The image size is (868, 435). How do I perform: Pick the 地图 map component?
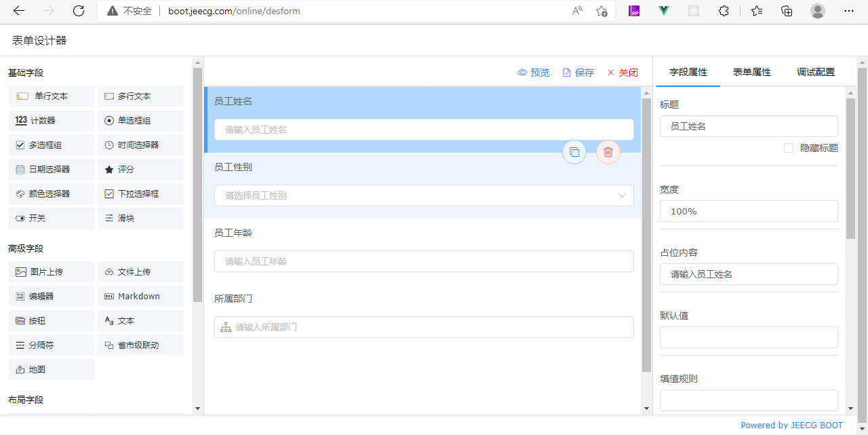[x=52, y=370]
